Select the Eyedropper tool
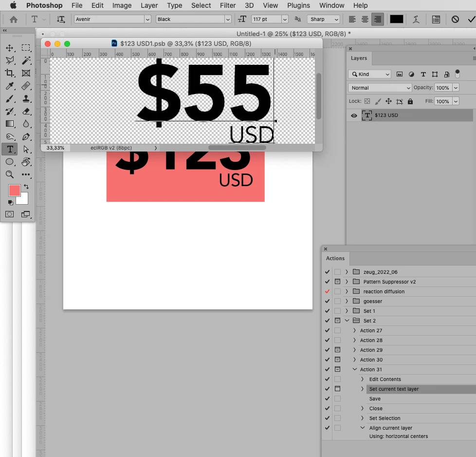The height and width of the screenshot is (457, 476). click(x=10, y=86)
